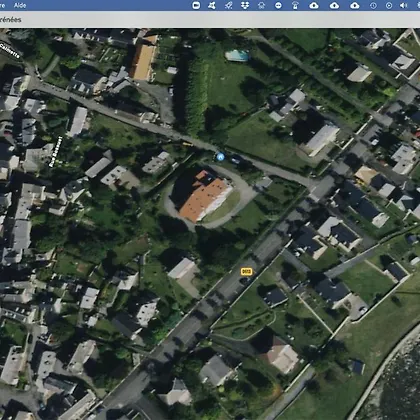Image resolution: width=420 pixels, height=420 pixels.
Task: Click the swimming pool on the map
Action: [237, 55]
